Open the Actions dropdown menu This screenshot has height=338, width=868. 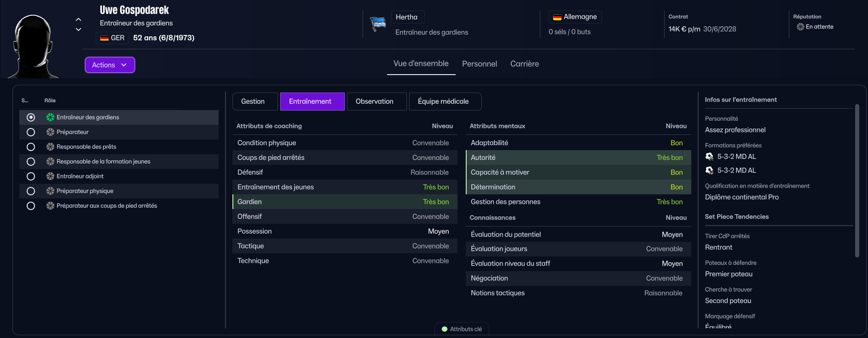pos(110,65)
